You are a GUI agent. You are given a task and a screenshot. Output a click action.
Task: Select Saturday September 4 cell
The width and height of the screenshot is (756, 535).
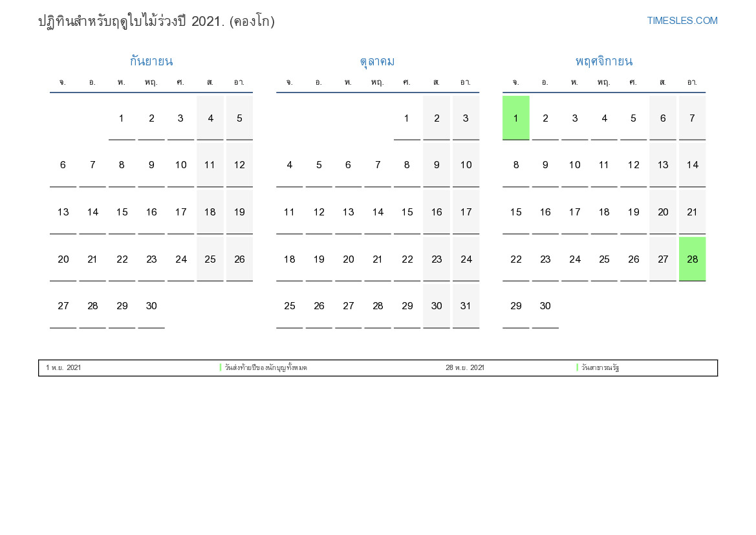(210, 118)
